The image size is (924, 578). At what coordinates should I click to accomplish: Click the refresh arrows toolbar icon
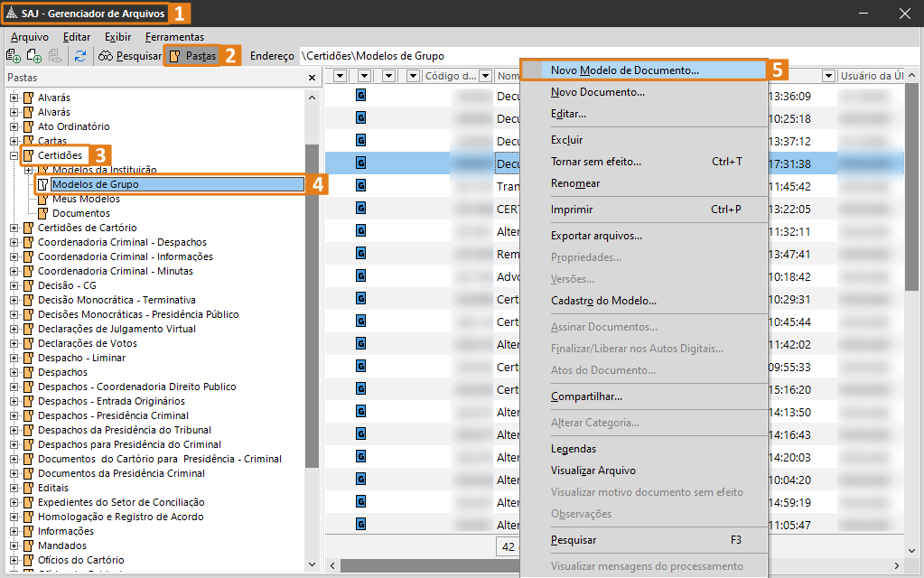(x=80, y=56)
